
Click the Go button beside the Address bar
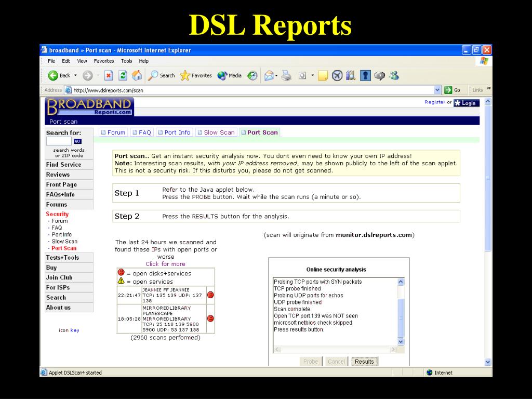pyautogui.click(x=453, y=90)
